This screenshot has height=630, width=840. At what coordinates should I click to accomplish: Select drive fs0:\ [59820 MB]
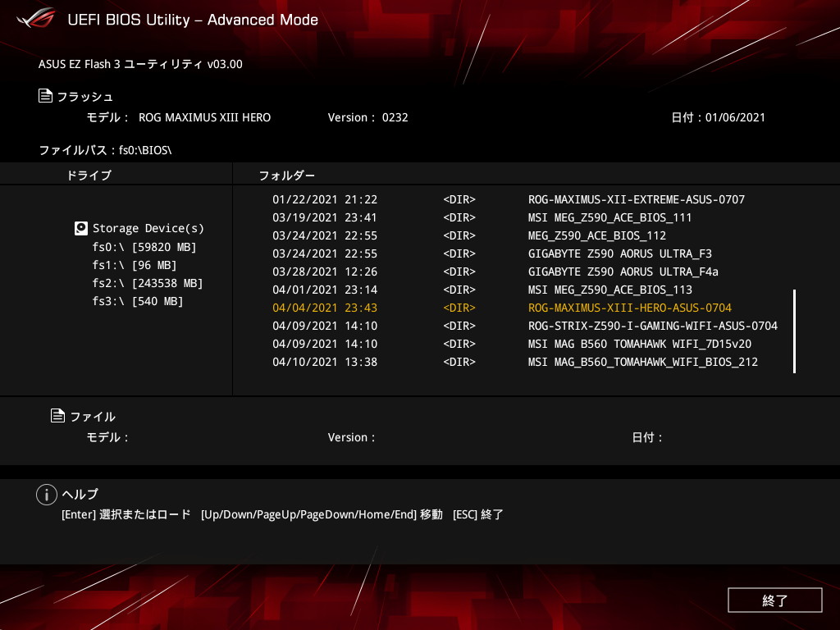pyautogui.click(x=144, y=247)
